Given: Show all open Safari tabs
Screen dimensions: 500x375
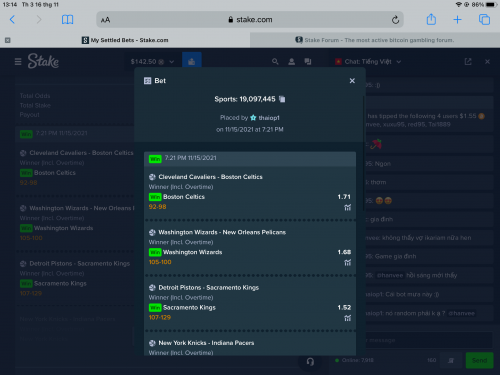Looking at the screenshot, I should click(x=484, y=20).
